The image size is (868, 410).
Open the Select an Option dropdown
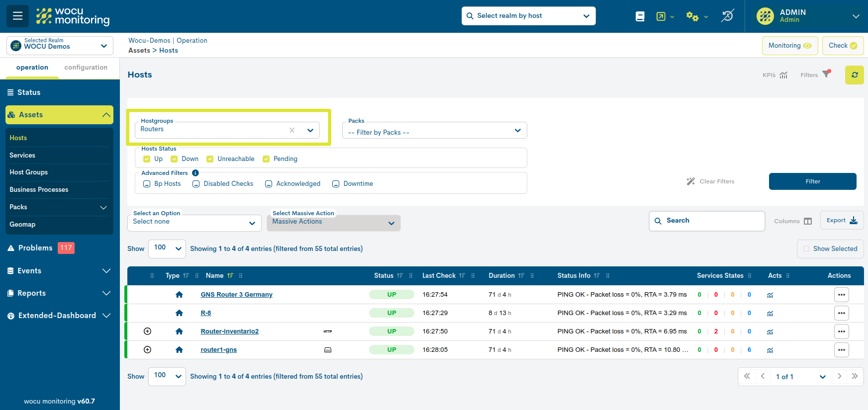click(x=194, y=223)
